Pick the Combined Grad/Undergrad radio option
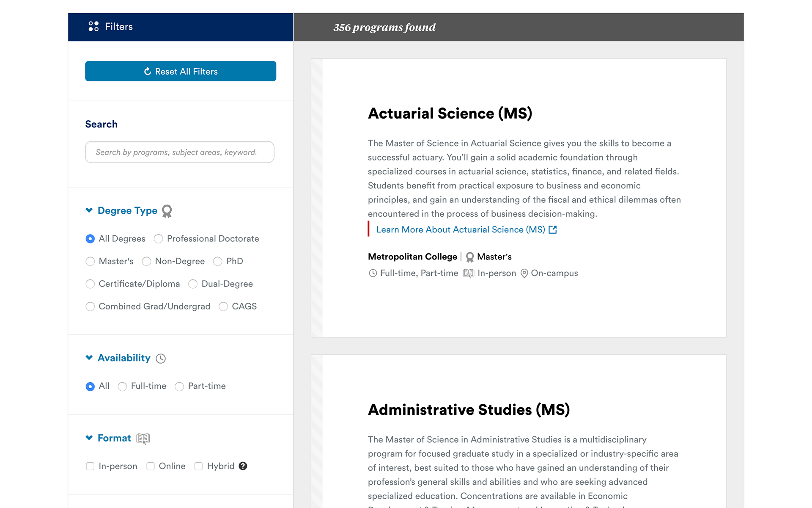Screen dimensions: 812x508 pyautogui.click(x=90, y=306)
